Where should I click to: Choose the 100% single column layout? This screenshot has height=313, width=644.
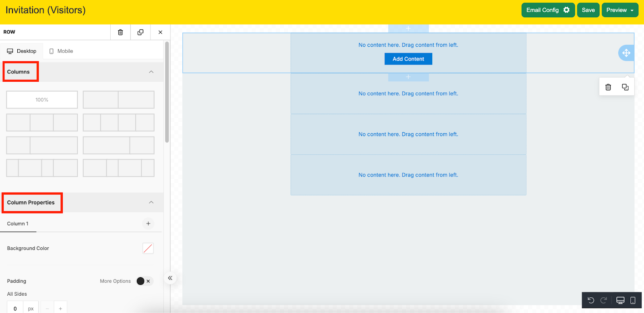point(42,99)
